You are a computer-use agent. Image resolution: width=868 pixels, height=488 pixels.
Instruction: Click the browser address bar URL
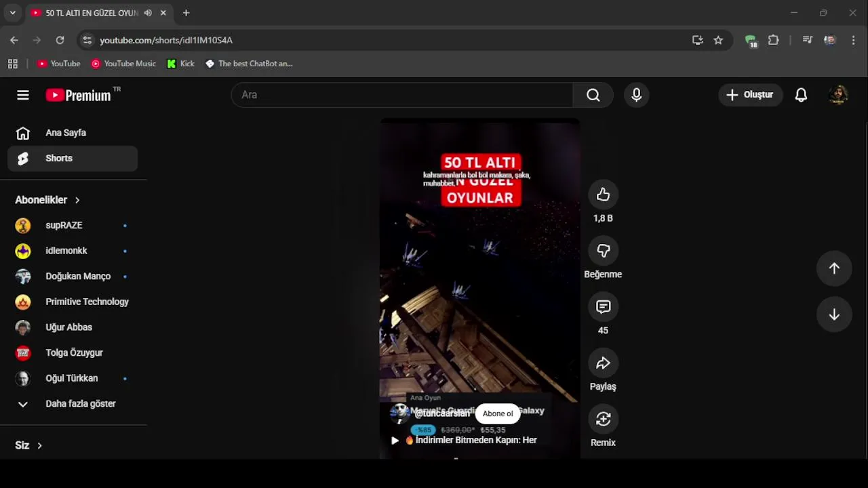(166, 40)
